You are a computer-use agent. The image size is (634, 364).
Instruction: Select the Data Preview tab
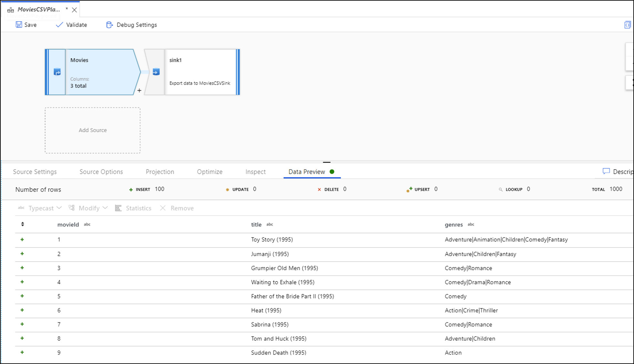(x=307, y=171)
